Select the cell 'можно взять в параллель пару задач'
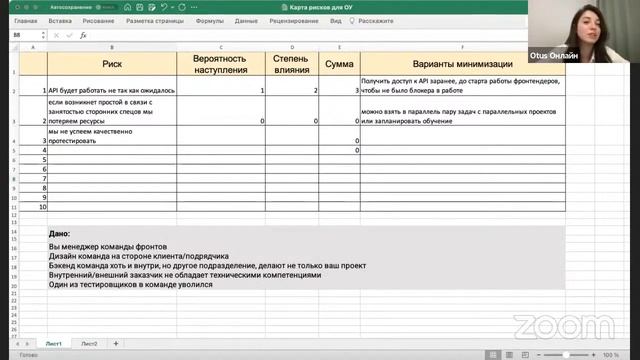 click(463, 111)
